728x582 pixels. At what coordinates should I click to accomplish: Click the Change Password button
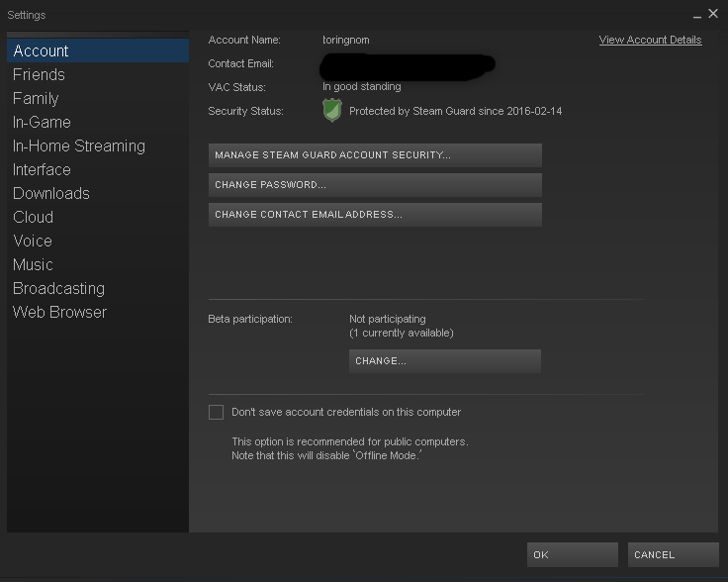tap(375, 185)
